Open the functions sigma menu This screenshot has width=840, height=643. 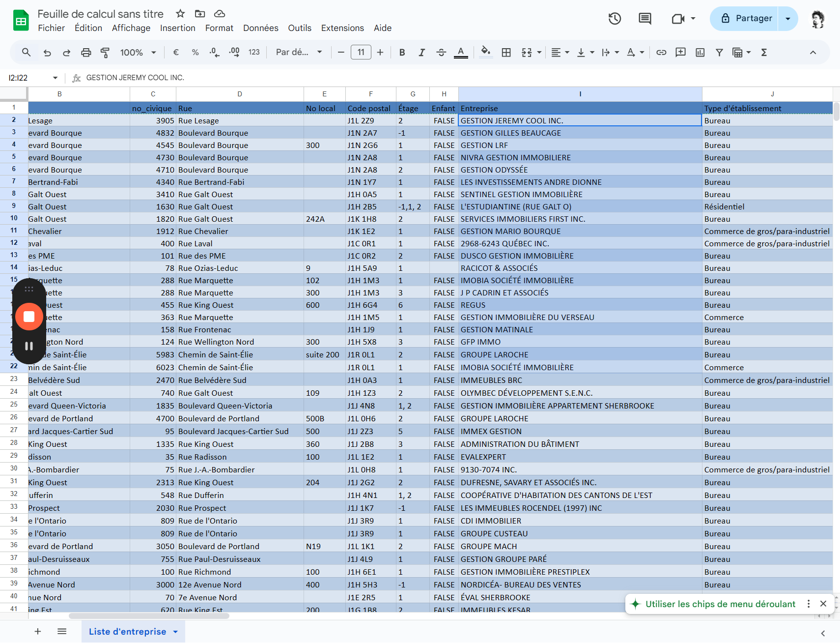(764, 52)
